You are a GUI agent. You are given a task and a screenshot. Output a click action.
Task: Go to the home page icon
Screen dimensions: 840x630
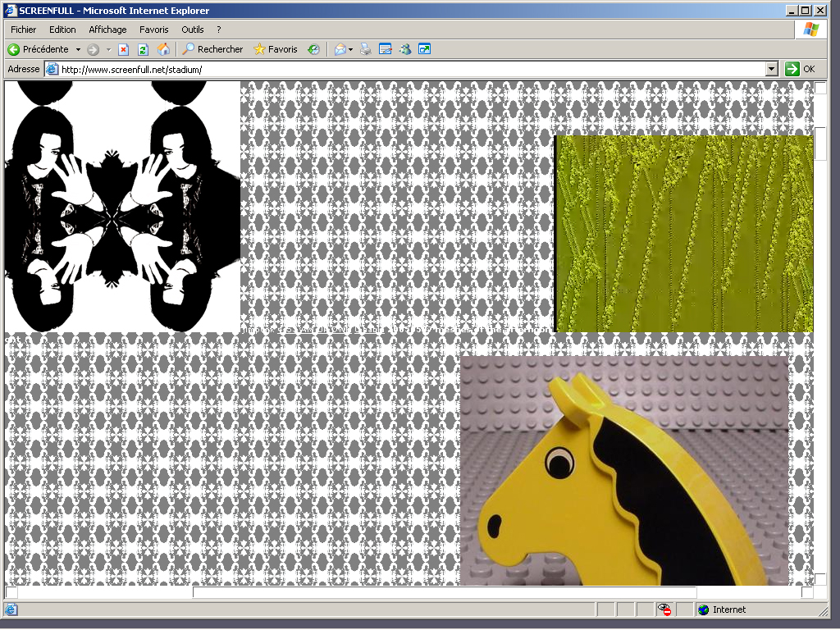click(x=163, y=49)
